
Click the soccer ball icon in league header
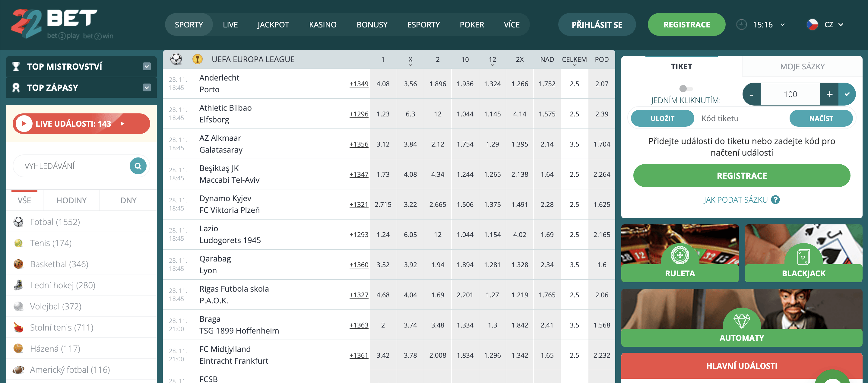coord(176,59)
